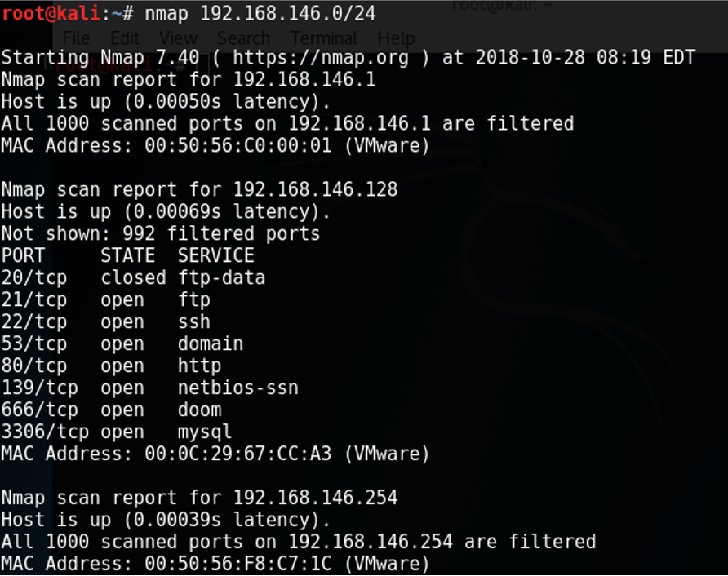Click the 3306/tcp open mysql line
The image size is (728, 576).
click(x=117, y=432)
